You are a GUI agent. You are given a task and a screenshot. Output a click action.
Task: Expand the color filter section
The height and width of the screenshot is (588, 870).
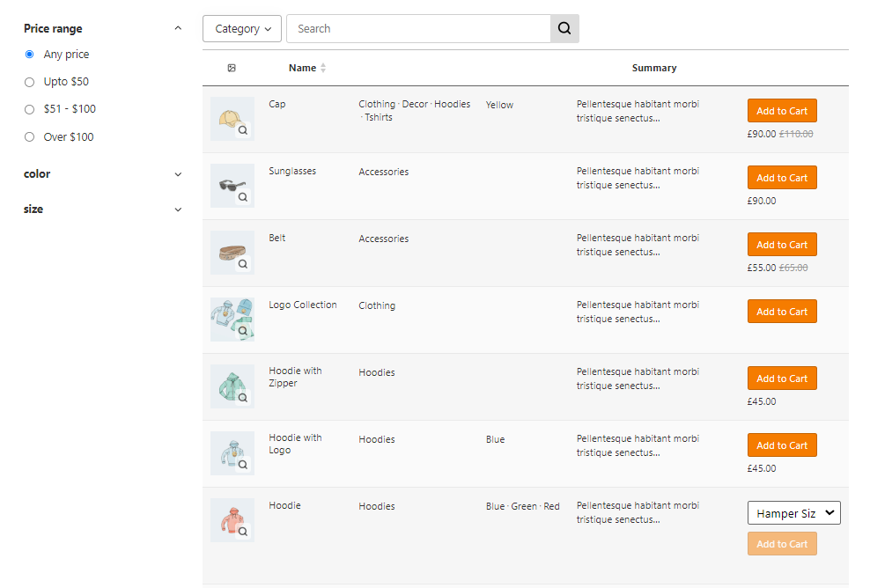[178, 174]
